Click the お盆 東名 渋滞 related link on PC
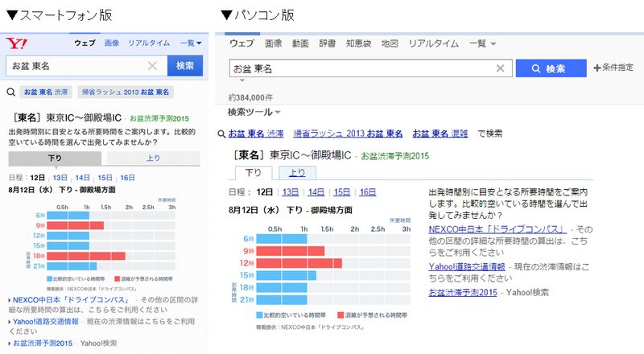 click(256, 134)
